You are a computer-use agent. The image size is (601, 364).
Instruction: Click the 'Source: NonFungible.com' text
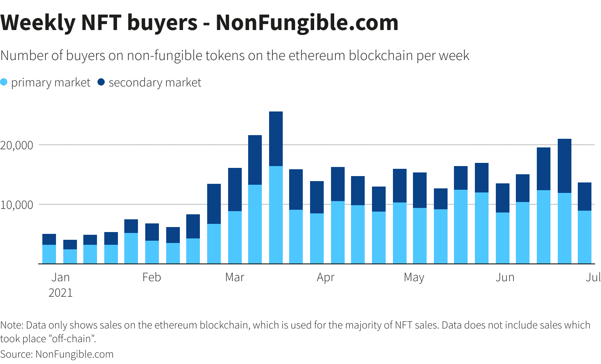(57, 354)
